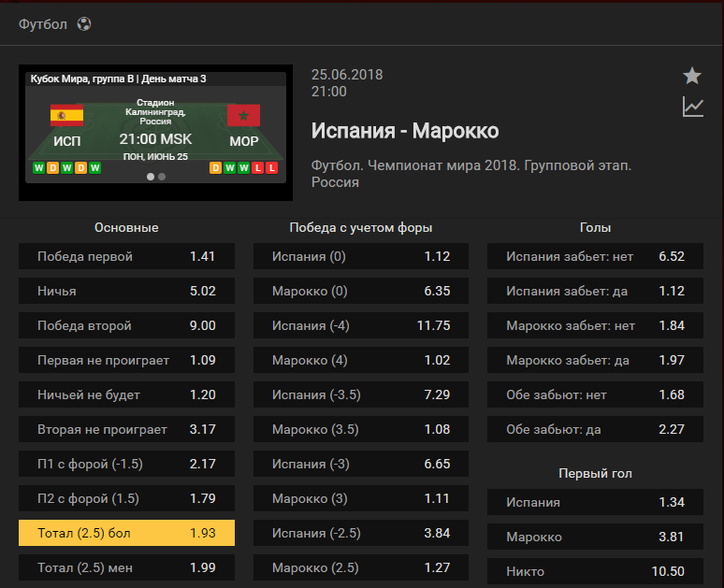
Task: Click the favorite star icon
Action: click(692, 76)
